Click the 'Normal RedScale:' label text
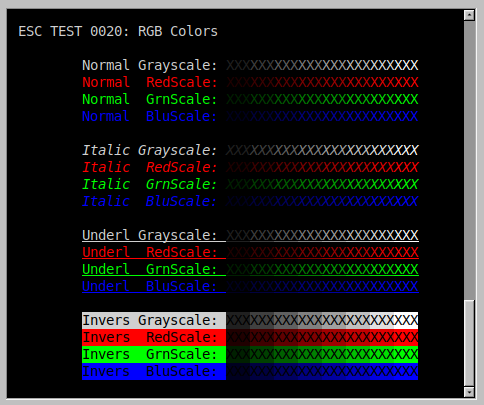Viewport: 484px width, 405px height. click(x=150, y=82)
